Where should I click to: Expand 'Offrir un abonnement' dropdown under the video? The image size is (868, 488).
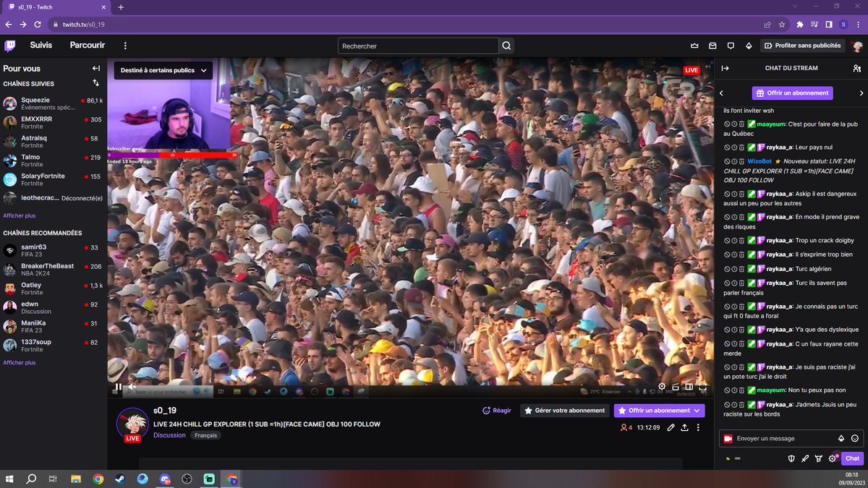click(697, 411)
